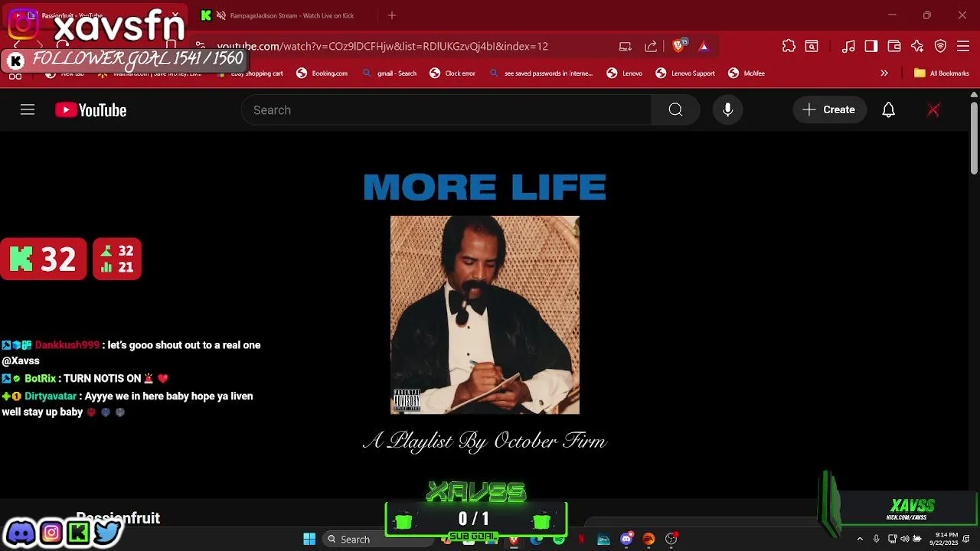980x551 pixels.
Task: Click the Passionfruit video title
Action: [x=118, y=518]
